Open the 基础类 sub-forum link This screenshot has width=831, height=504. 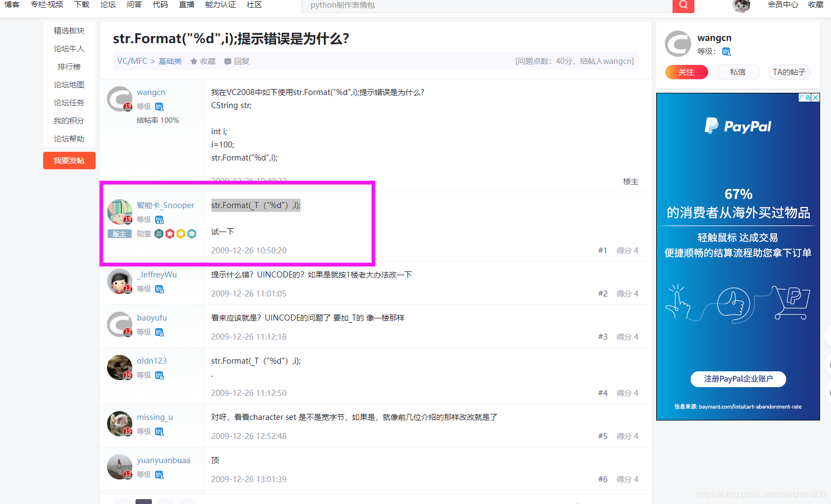click(170, 61)
